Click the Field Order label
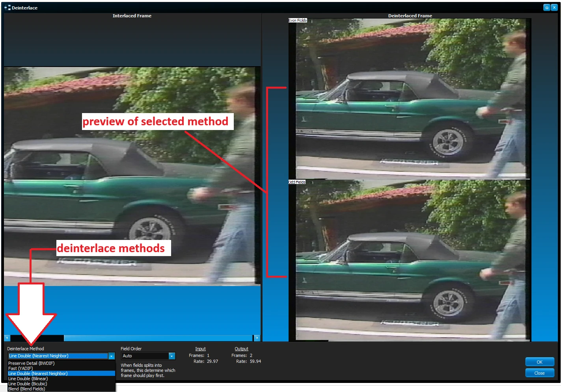This screenshot has height=392, width=561. pos(131,349)
